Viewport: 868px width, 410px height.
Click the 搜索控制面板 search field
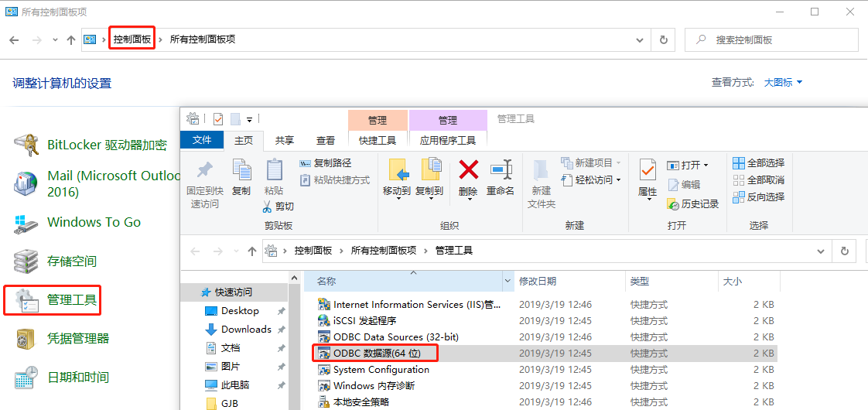(x=781, y=39)
